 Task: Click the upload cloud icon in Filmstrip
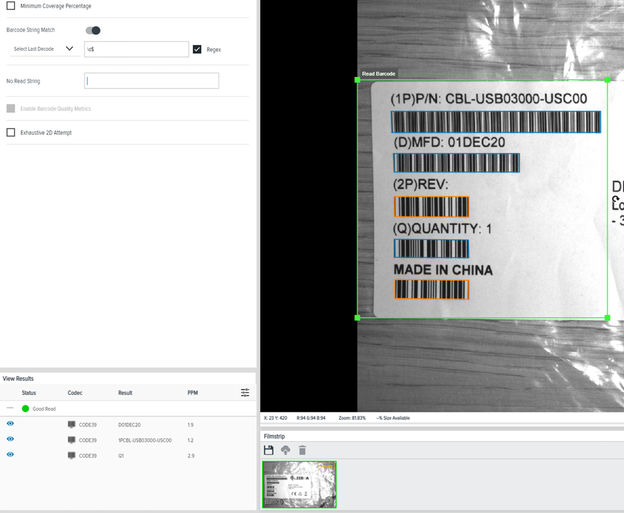pyautogui.click(x=285, y=450)
